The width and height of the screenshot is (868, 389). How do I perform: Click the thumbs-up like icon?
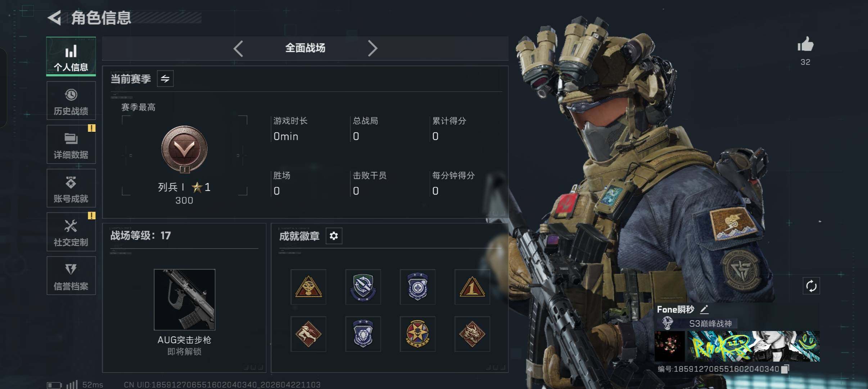(x=805, y=45)
